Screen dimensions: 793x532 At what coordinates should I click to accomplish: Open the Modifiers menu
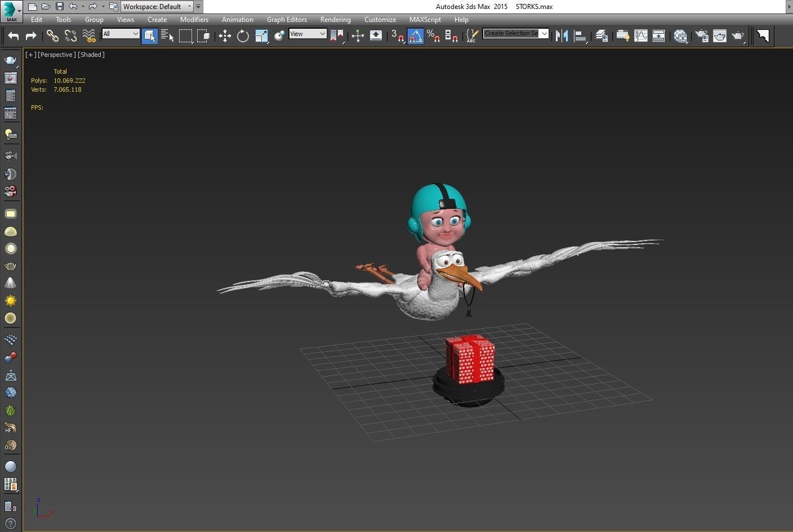click(x=194, y=19)
